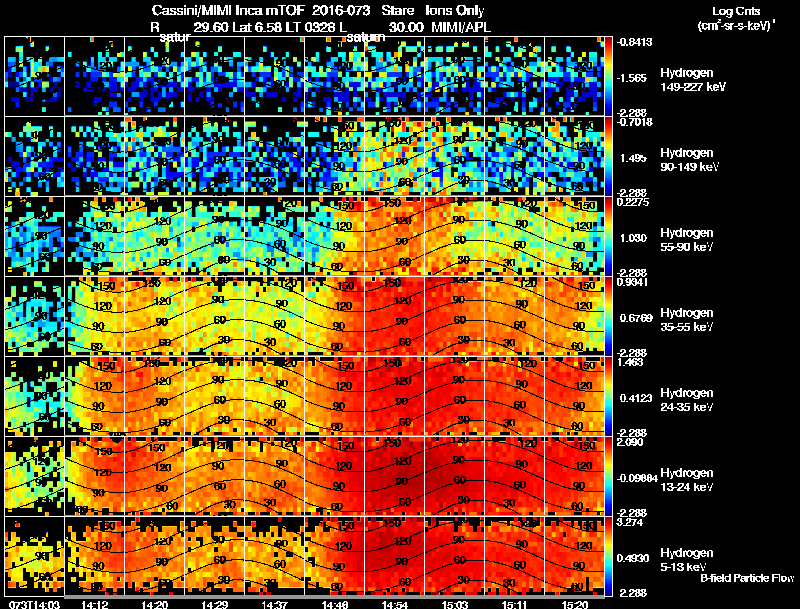Image resolution: width=800 pixels, height=609 pixels.
Task: Select the 15:11 time axis label
Action: (515, 604)
